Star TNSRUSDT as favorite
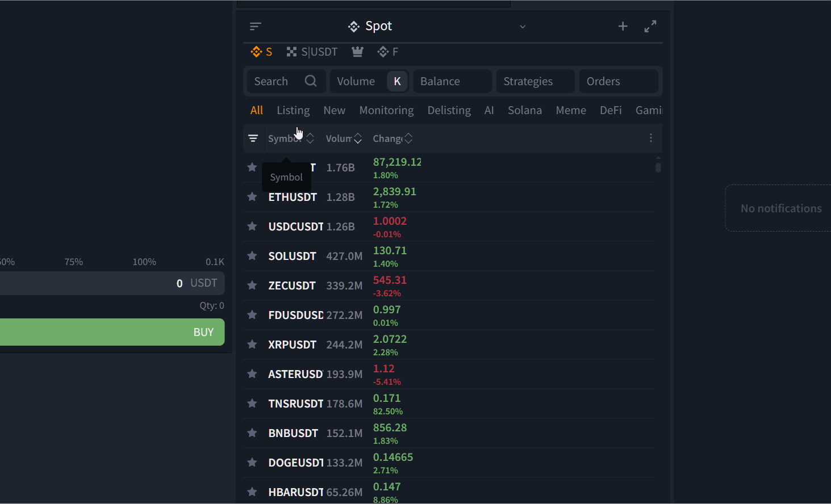Image resolution: width=831 pixels, height=504 pixels. (x=252, y=404)
